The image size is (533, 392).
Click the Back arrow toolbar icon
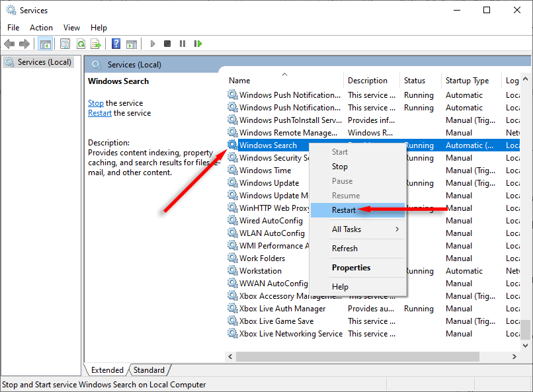point(9,44)
